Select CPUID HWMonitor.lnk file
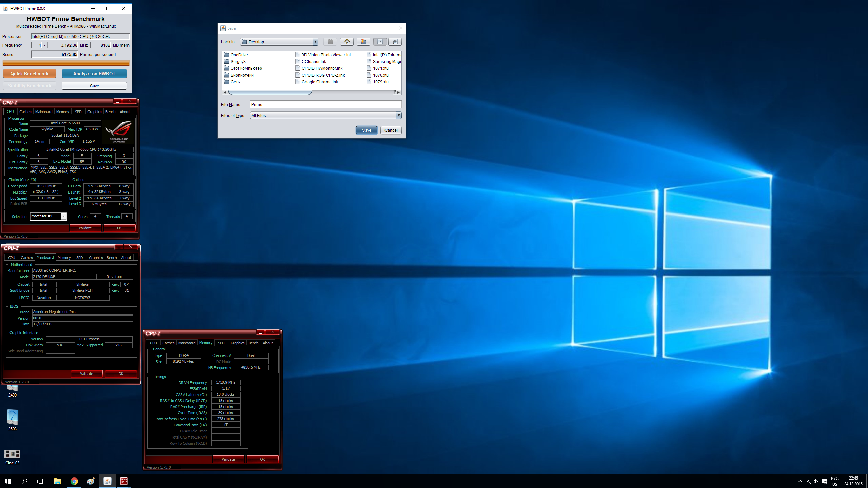Image resolution: width=868 pixels, height=488 pixels. coord(319,68)
